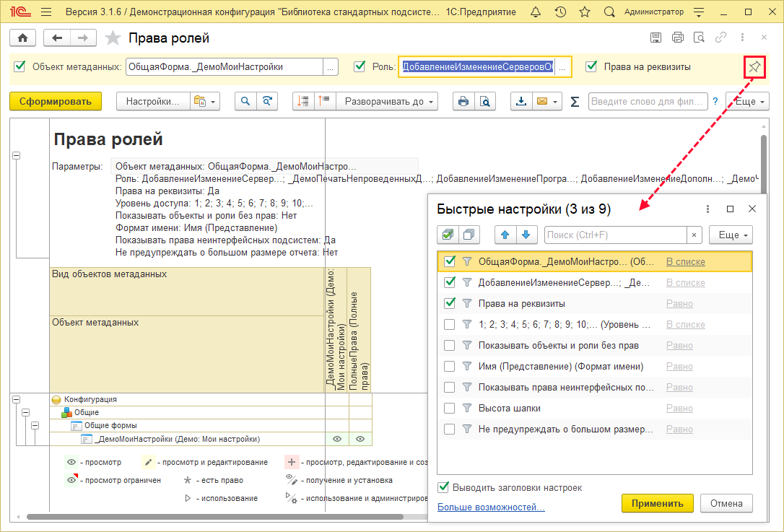Collapse all groups in the report
The height and width of the screenshot is (532, 784).
tap(303, 102)
